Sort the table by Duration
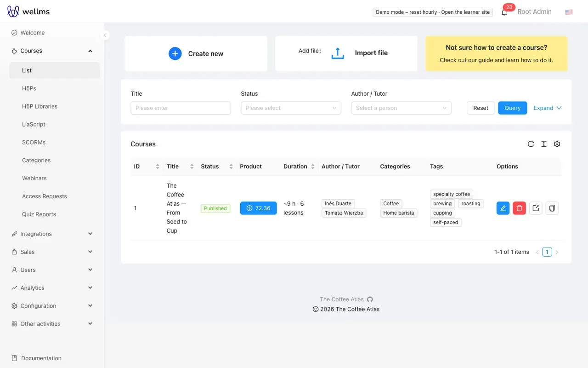588x368 pixels. pos(313,167)
